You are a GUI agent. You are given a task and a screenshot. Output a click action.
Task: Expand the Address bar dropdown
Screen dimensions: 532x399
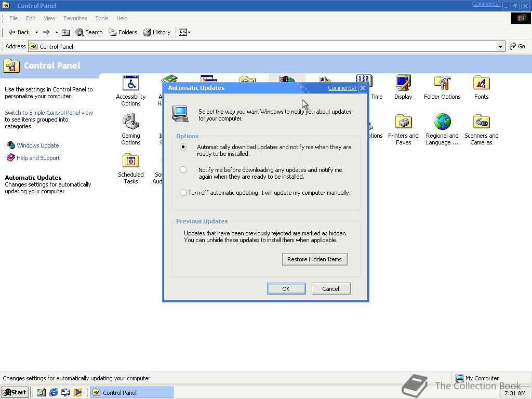500,46
